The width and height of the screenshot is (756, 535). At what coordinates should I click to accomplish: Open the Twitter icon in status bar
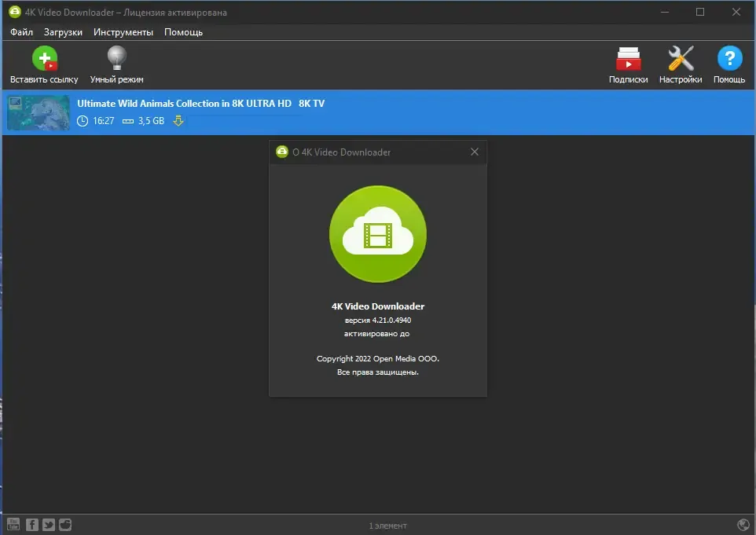click(x=49, y=525)
